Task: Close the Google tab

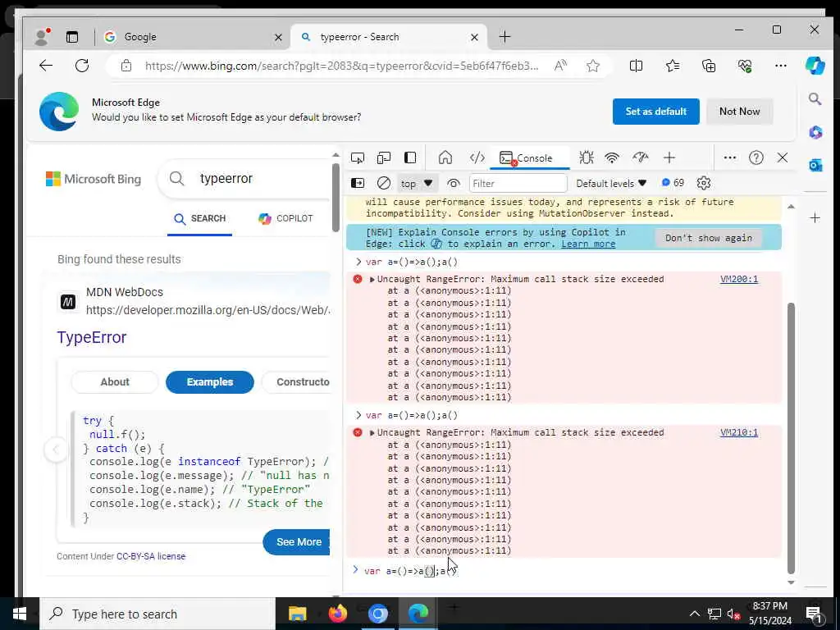Action: (278, 37)
